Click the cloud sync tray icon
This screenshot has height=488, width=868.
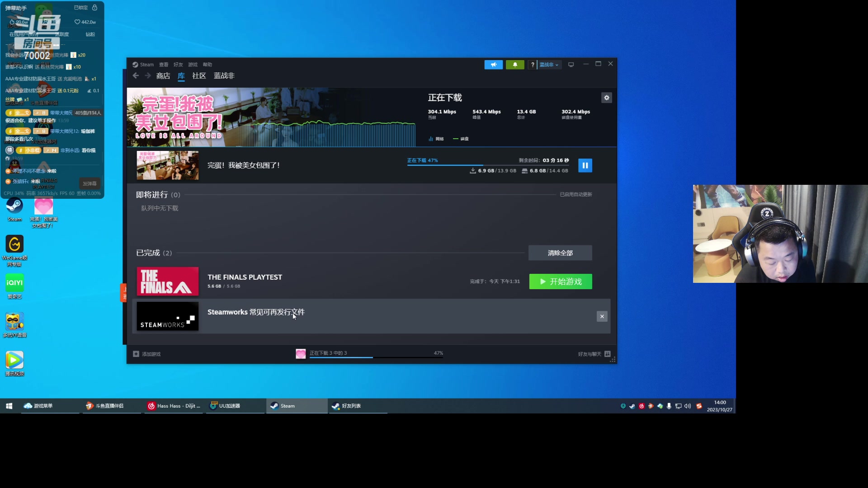coord(660,406)
